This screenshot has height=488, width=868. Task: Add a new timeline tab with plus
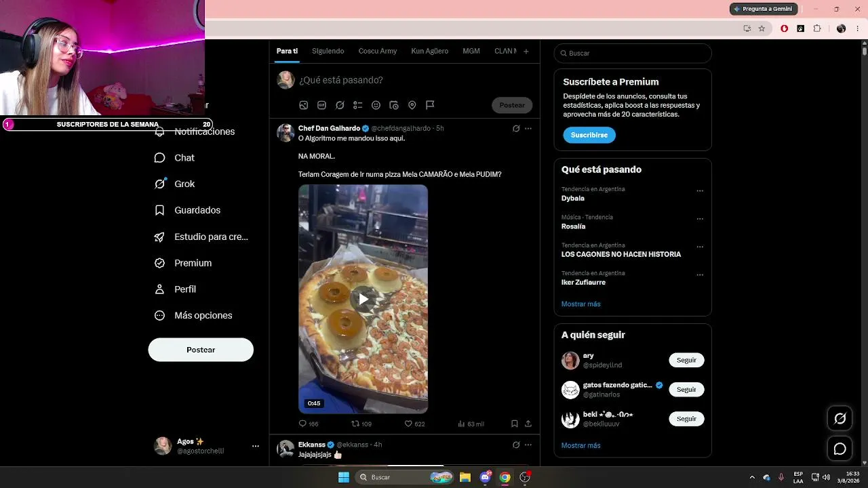click(x=526, y=51)
